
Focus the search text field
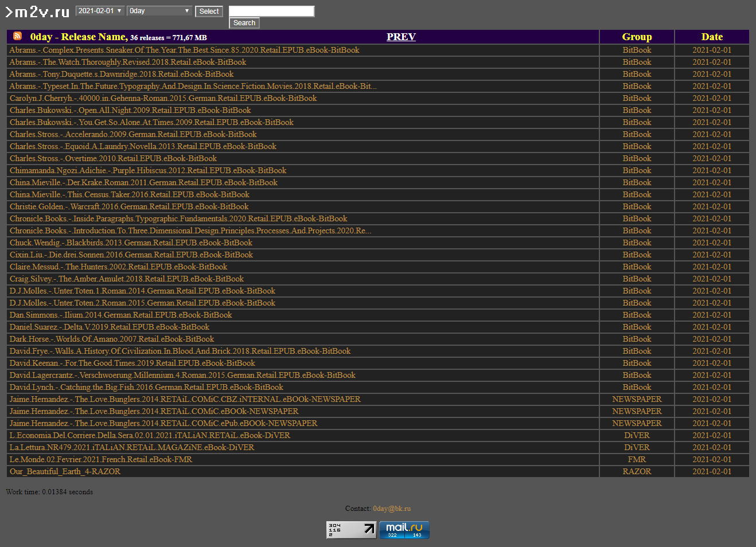point(272,11)
